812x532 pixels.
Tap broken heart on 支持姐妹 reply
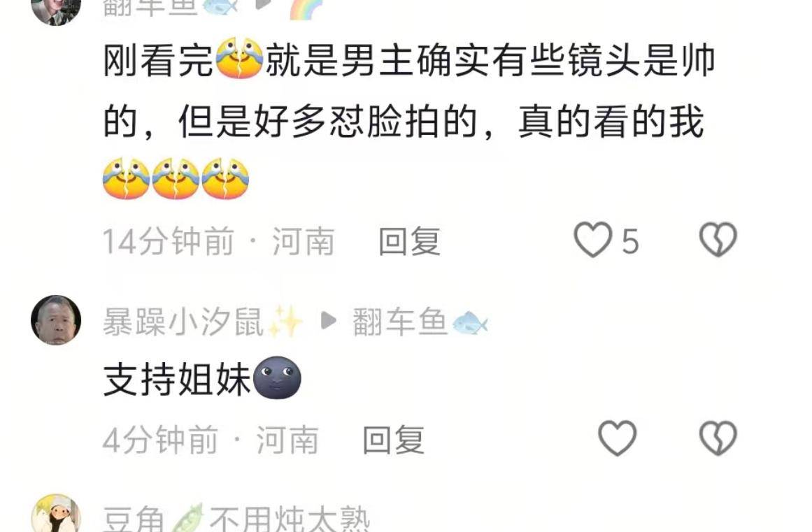[718, 438]
